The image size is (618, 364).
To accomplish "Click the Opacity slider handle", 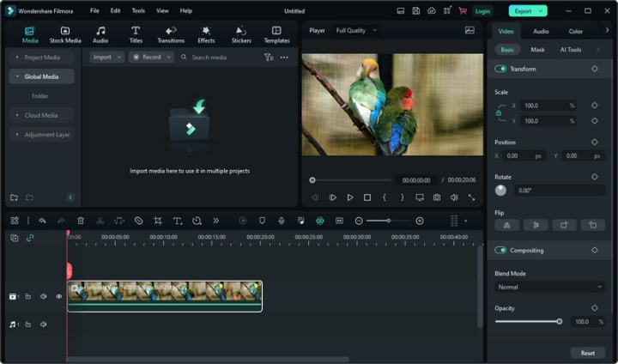I will coord(560,321).
